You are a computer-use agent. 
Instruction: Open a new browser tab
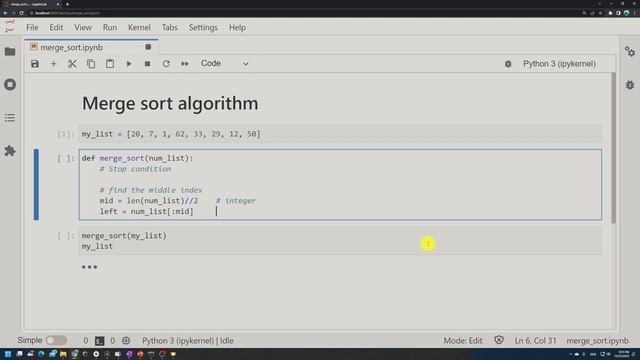click(67, 4)
